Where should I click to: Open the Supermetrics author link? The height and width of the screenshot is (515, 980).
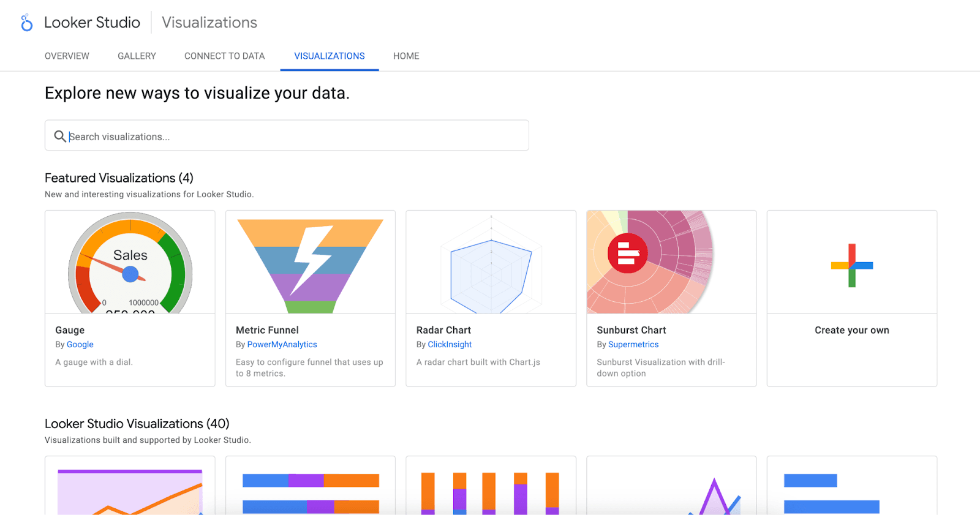633,345
